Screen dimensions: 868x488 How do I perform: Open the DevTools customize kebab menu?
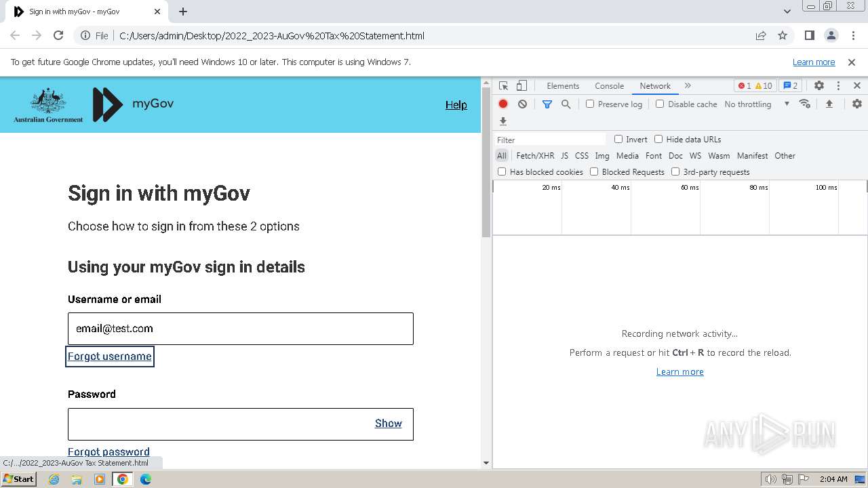(x=838, y=86)
